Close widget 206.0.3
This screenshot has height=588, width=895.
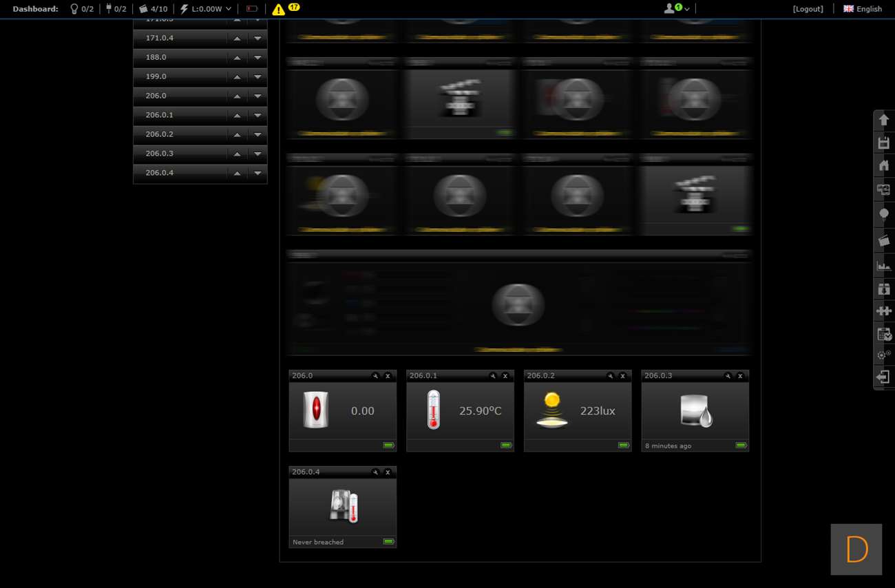pyautogui.click(x=740, y=376)
